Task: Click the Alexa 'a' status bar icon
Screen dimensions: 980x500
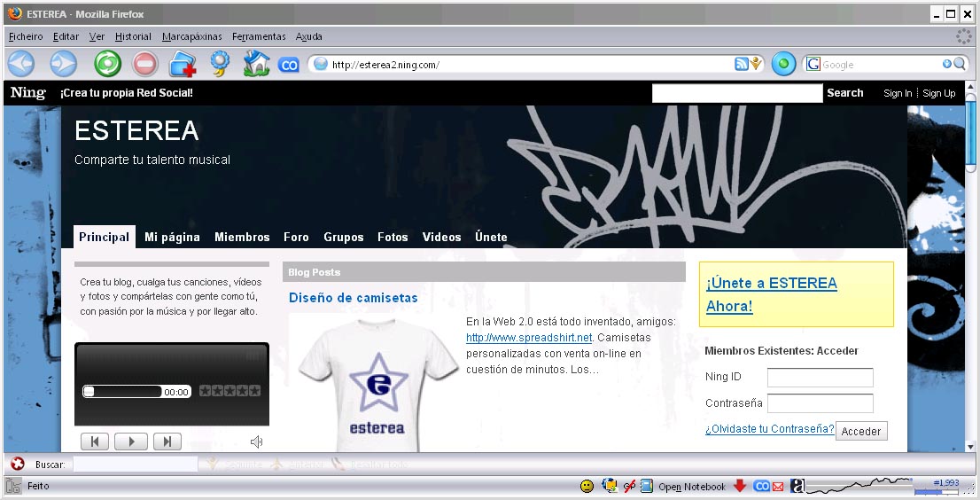Action: pos(797,486)
